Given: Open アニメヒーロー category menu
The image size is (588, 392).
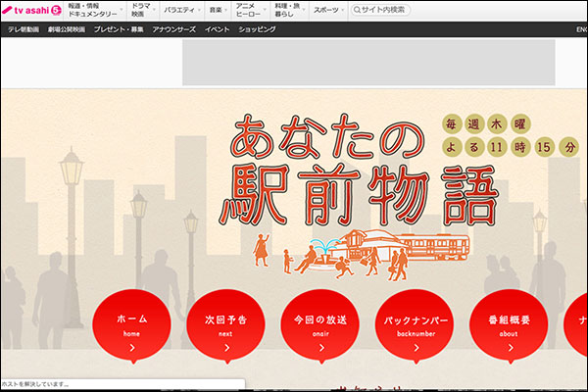Looking at the screenshot, I should (x=249, y=10).
